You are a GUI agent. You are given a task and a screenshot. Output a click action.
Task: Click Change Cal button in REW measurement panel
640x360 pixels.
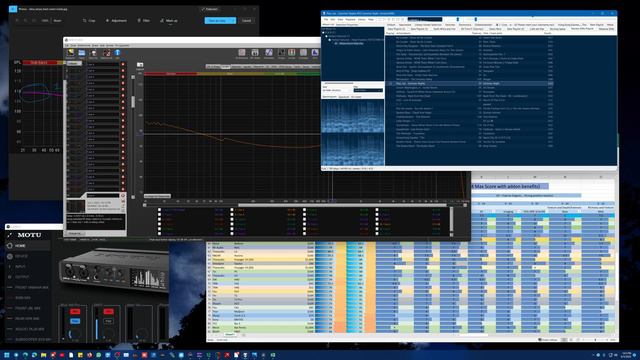(x=75, y=233)
